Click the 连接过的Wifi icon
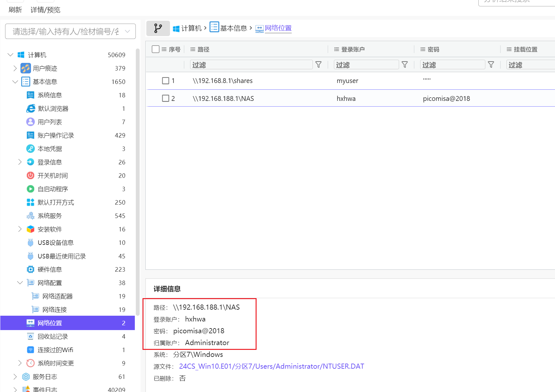Screen dimensions: 555x392 pos(30,350)
